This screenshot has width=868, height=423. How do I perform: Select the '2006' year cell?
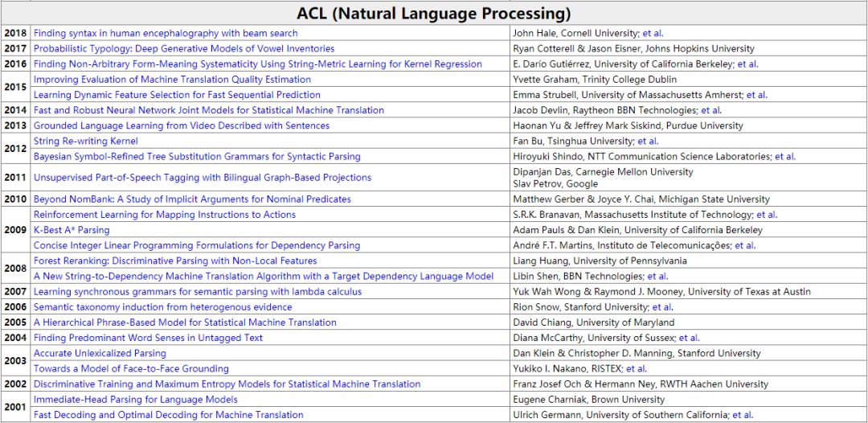click(15, 307)
